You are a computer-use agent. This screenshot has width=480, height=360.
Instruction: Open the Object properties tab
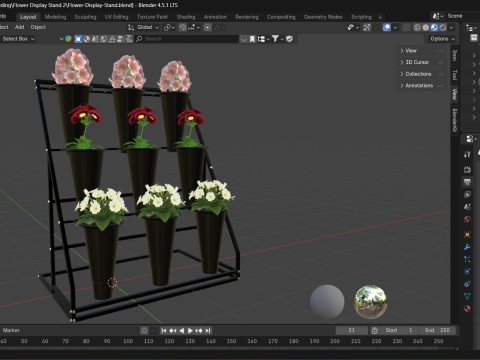coord(467,235)
